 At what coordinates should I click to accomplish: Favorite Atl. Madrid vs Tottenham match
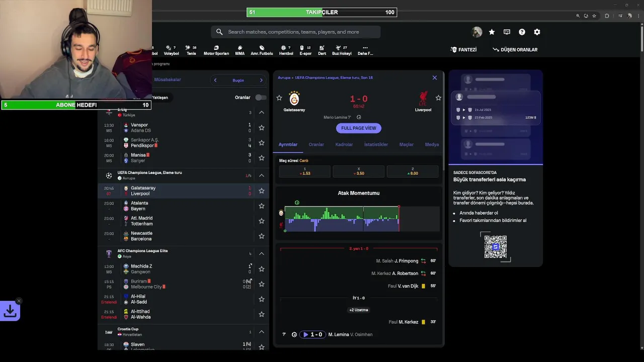point(262,221)
